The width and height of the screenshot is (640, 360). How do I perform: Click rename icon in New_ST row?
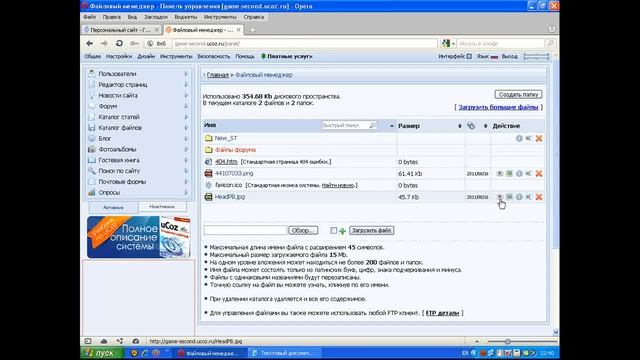click(x=529, y=138)
